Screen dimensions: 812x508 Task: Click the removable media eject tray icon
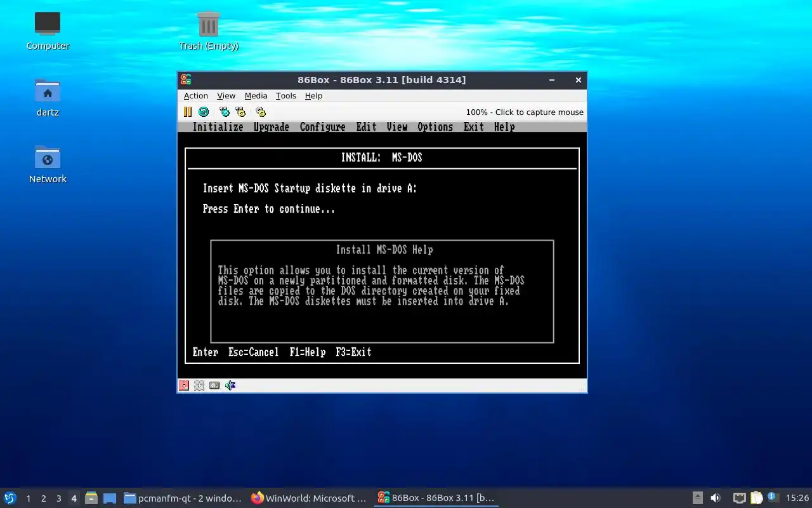[697, 498]
